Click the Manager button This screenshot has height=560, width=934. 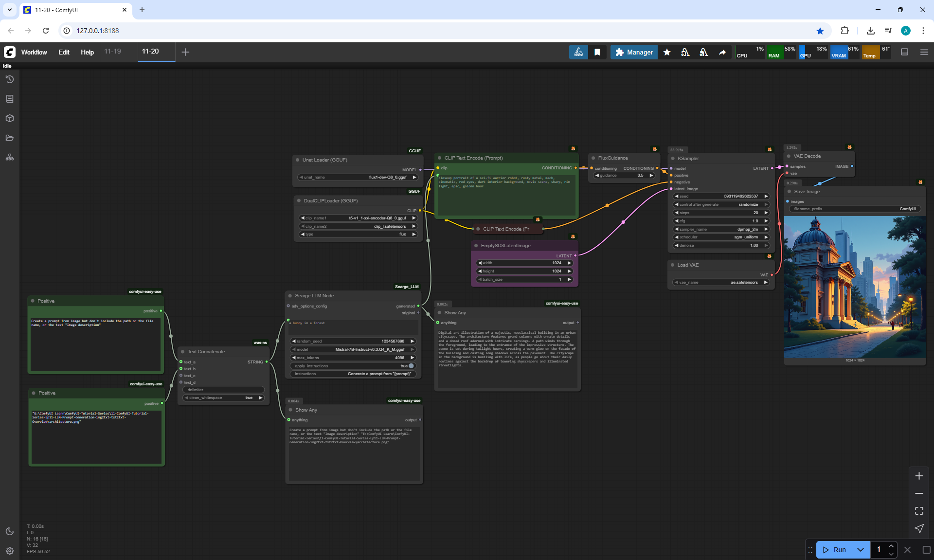pos(634,52)
